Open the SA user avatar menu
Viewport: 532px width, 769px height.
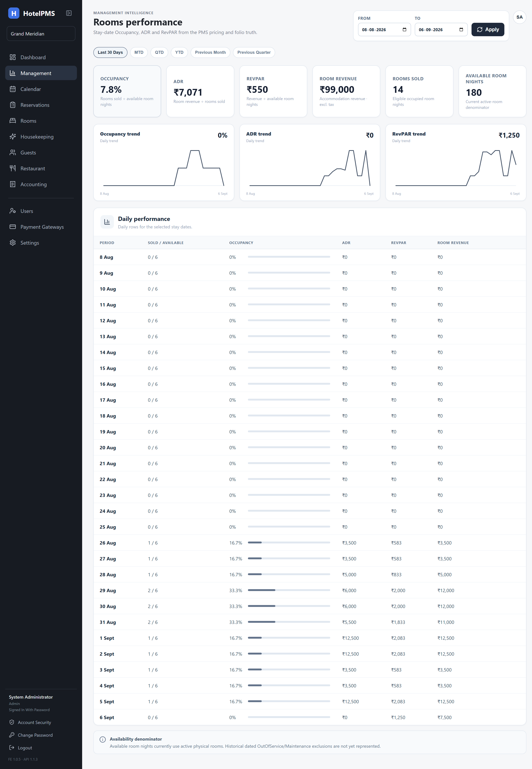pos(519,17)
